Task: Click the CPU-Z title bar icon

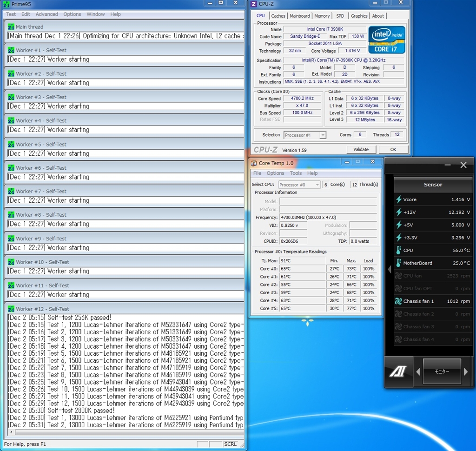Action: 254,4
